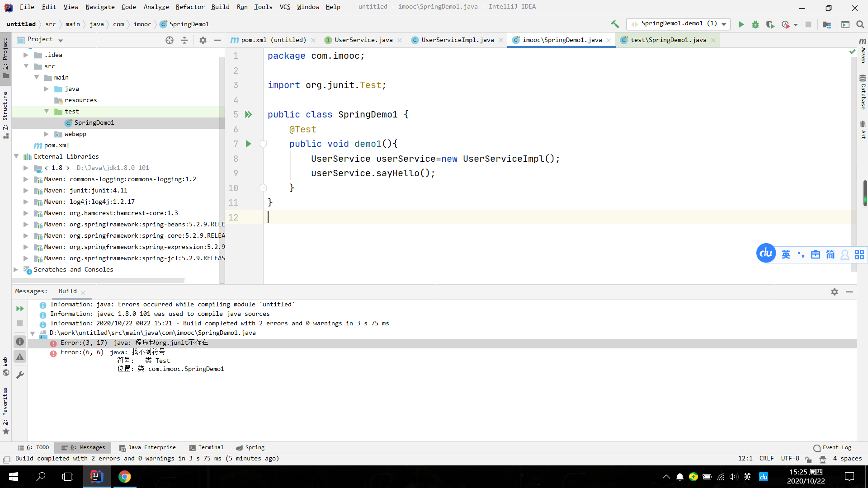Open the Spring tool window
Viewport: 868px width, 488px height.
click(250, 448)
